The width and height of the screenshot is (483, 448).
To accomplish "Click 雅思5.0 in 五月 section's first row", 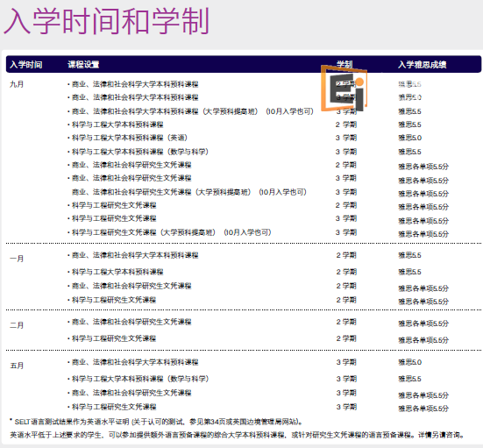I will 410,362.
